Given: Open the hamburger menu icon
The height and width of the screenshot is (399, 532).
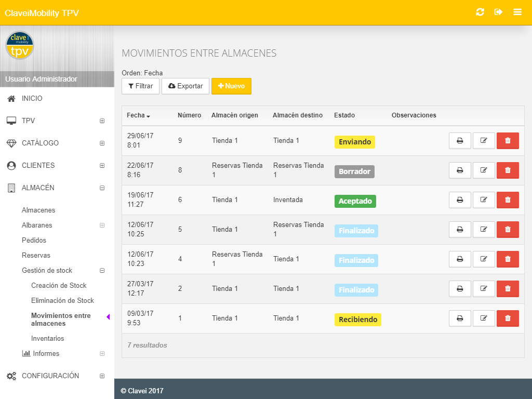Looking at the screenshot, I should (x=517, y=12).
